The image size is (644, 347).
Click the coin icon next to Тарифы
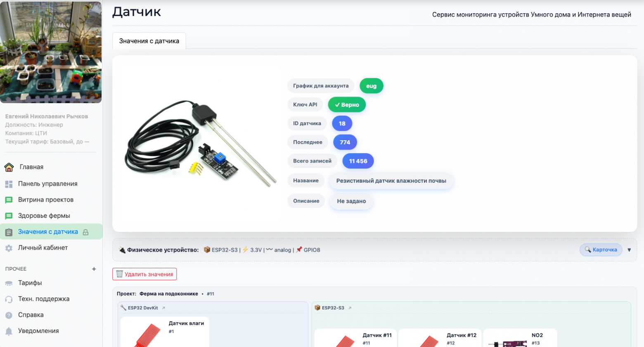point(9,283)
